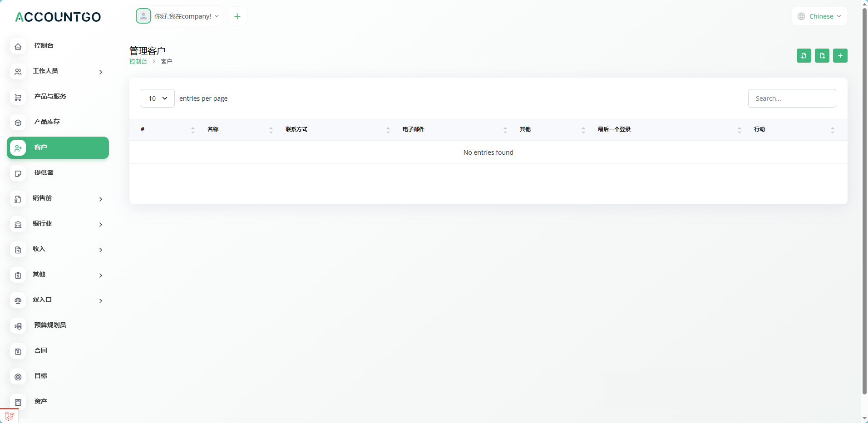Click the AccountGo logo

[58, 17]
